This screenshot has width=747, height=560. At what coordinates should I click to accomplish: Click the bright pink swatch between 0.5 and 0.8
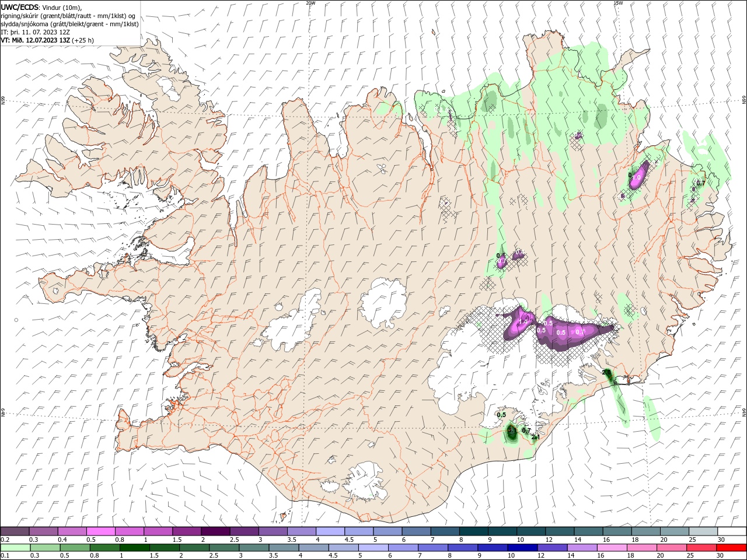coord(100,531)
